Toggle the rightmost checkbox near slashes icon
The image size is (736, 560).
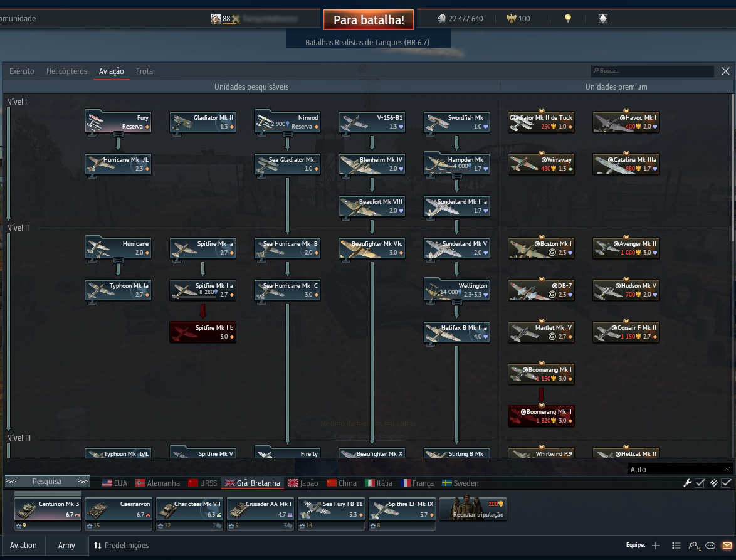click(x=726, y=483)
